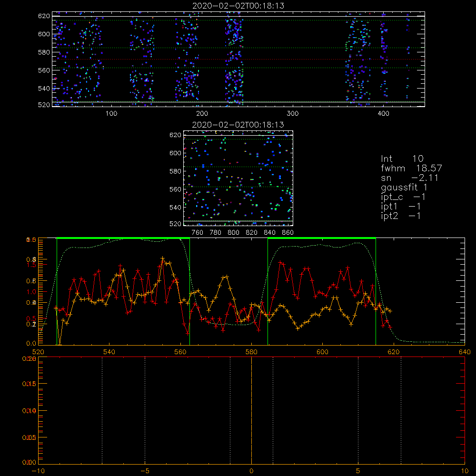Click y-axis label 520 on middle image plot
The width and height of the screenshot is (476, 476).
(176, 224)
